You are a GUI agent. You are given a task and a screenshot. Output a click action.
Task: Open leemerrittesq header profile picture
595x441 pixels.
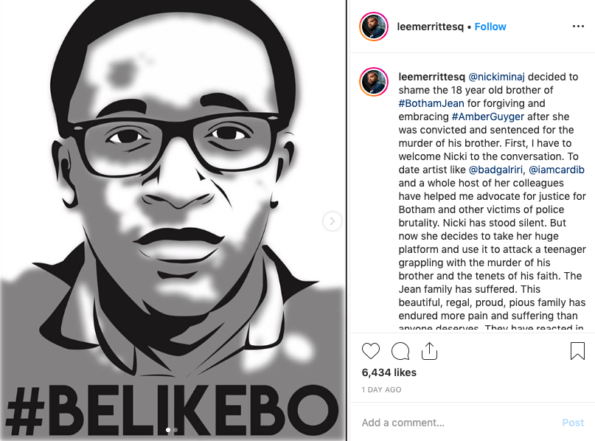coord(373,27)
